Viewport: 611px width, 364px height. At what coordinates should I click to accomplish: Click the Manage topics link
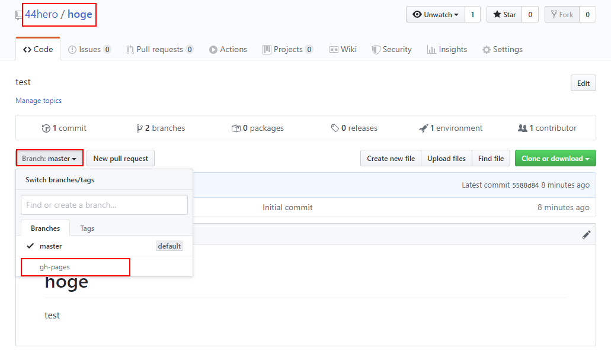pos(39,101)
